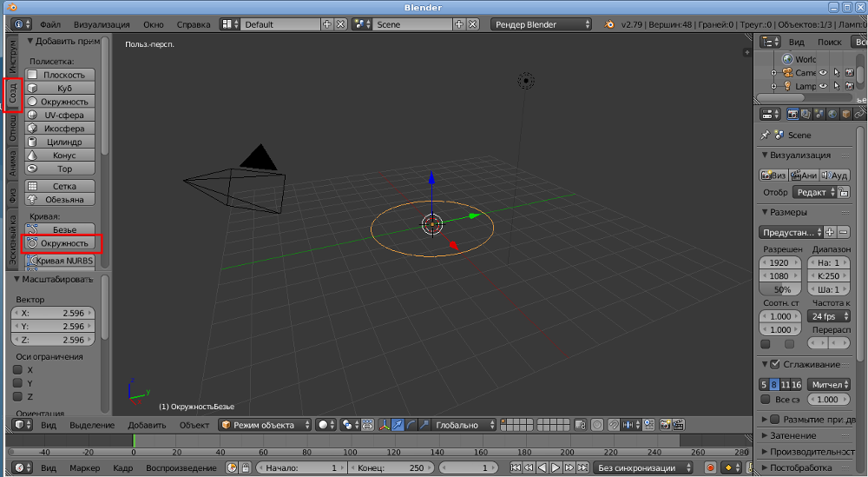Expand the Camera tree item in outliner
This screenshot has height=477, width=868.
[x=774, y=73]
